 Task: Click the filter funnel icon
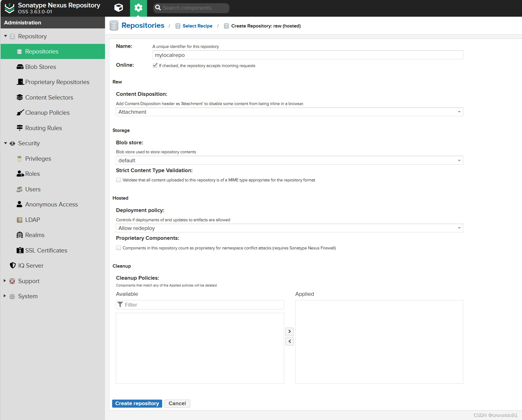(x=120, y=304)
